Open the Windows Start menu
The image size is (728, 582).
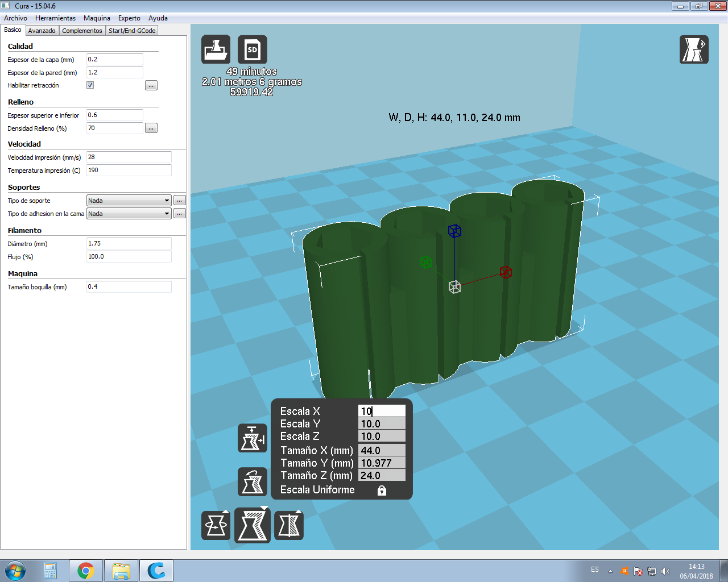click(15, 571)
